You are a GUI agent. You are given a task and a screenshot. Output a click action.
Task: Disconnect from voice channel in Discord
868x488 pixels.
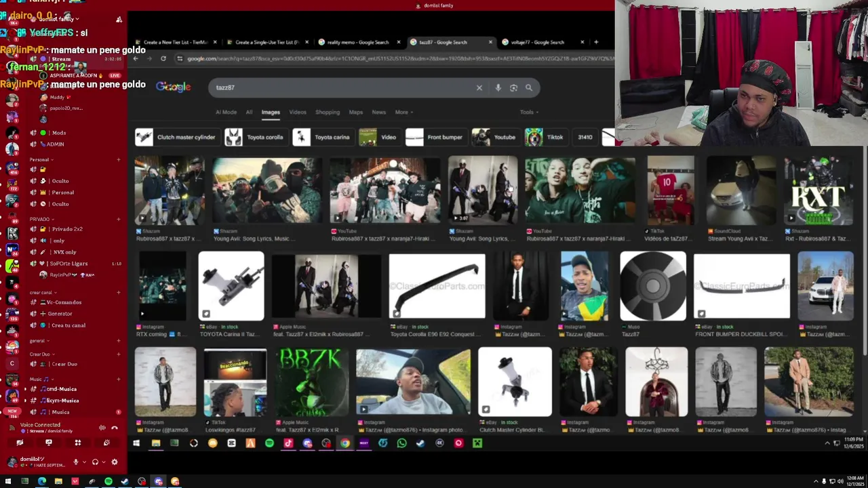(x=114, y=428)
